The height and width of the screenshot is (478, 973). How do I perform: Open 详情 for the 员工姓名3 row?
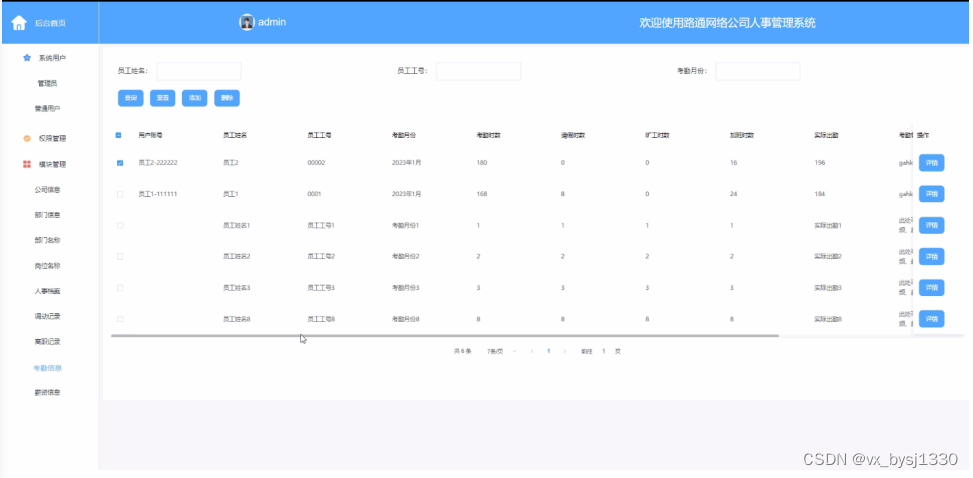click(931, 287)
